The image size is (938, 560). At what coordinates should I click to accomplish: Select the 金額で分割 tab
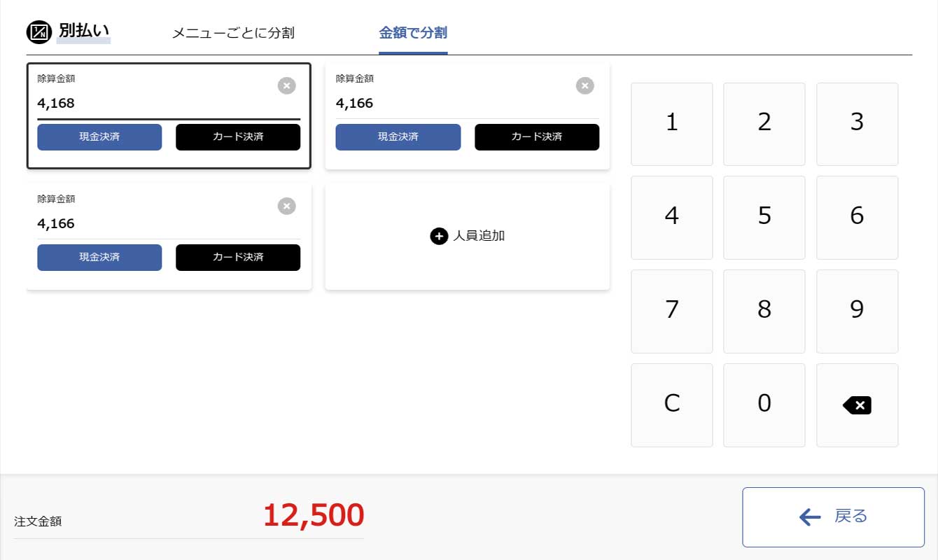click(413, 33)
